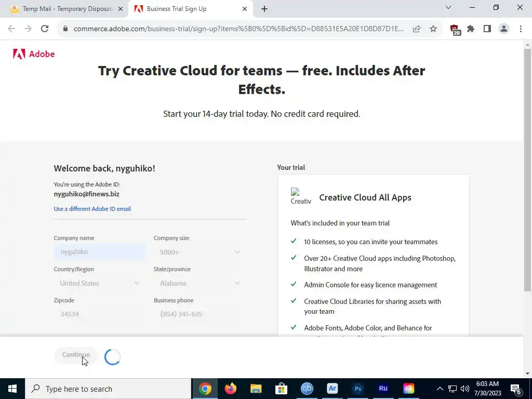Click the Chrome icon in the taskbar
This screenshot has width=532, height=399.
click(205, 389)
